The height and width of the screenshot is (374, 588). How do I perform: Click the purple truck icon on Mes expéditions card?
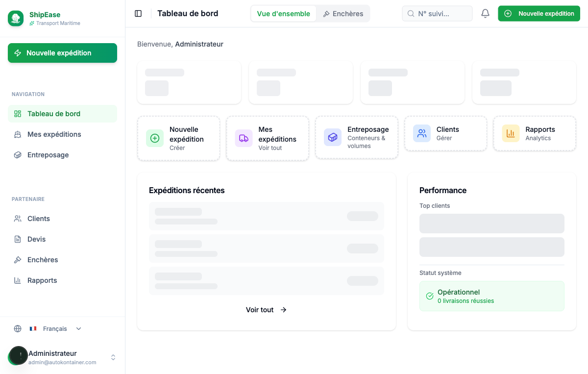(x=244, y=138)
